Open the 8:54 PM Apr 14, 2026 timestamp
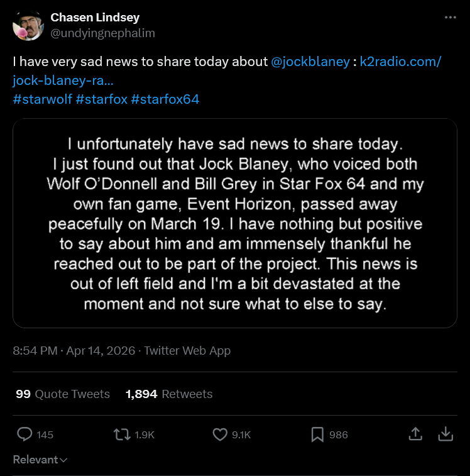The height and width of the screenshot is (476, 470). click(74, 351)
